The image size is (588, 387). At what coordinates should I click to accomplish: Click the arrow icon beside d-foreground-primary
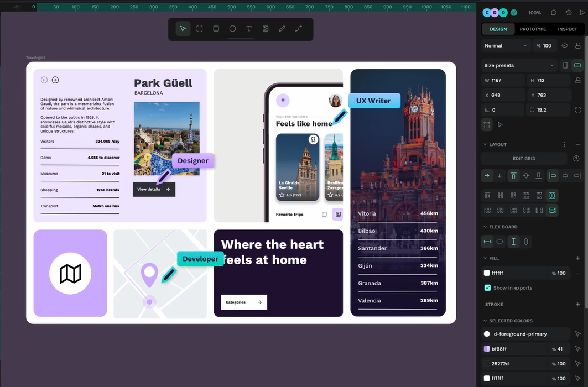coord(577,334)
